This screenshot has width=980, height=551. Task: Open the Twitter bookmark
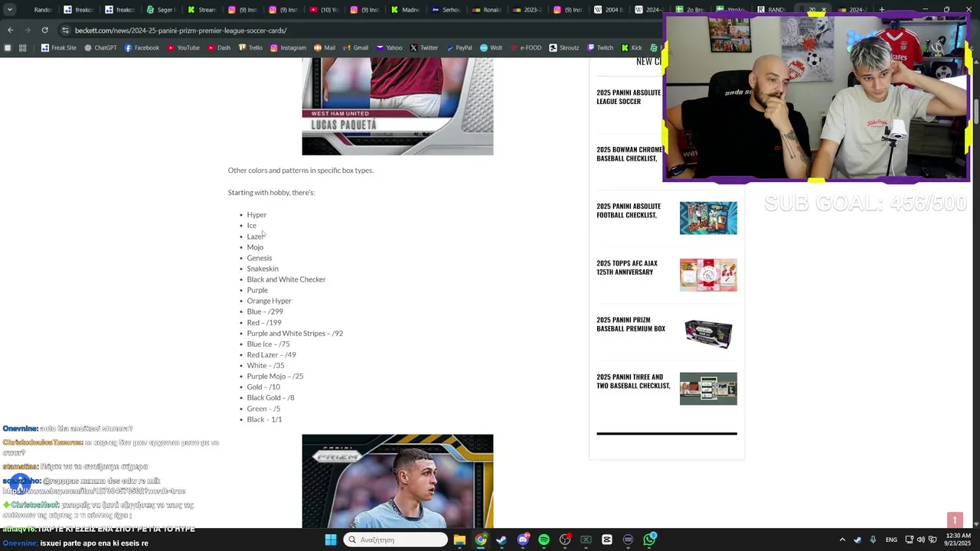423,47
